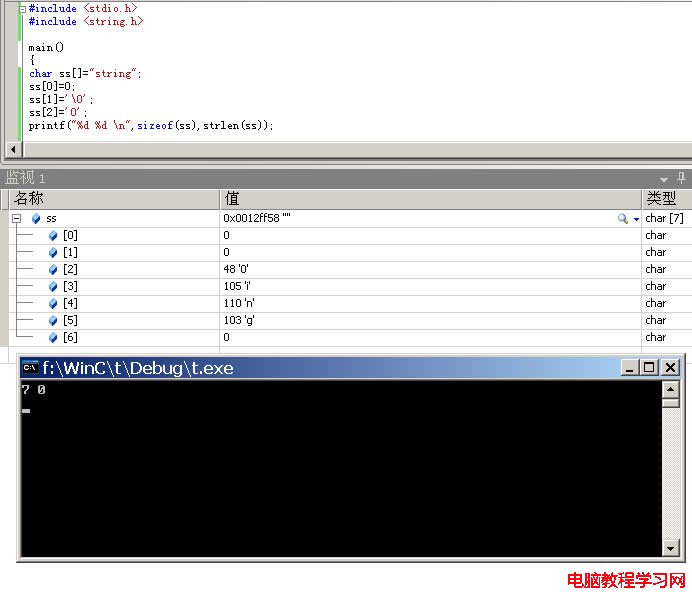692x601 pixels.
Task: Click the ss variable cube icon
Action: [x=36, y=218]
